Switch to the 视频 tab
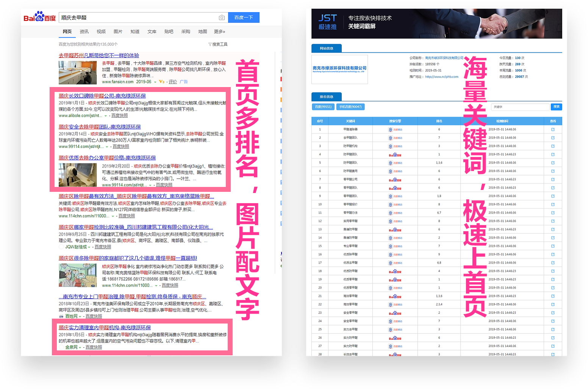 [101, 31]
